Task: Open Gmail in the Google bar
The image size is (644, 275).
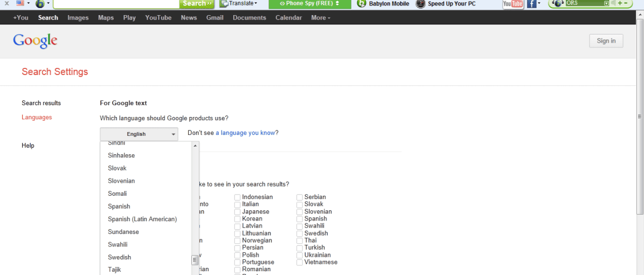Action: [215, 18]
